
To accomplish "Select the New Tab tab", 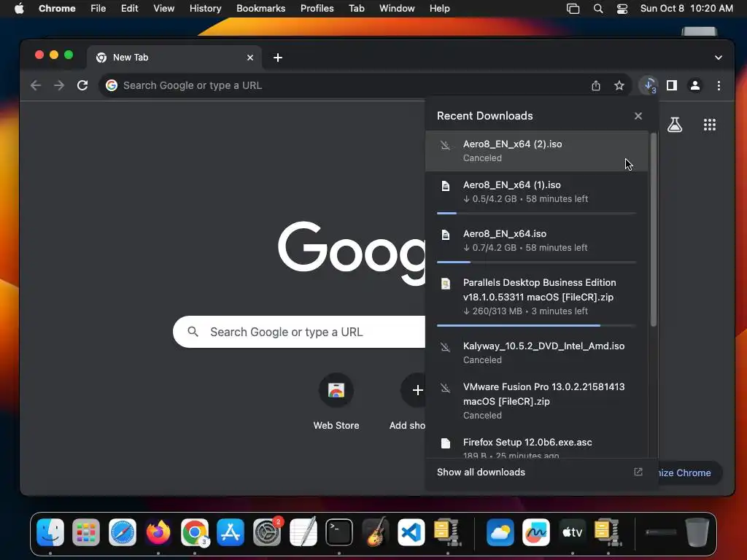I will tap(174, 58).
